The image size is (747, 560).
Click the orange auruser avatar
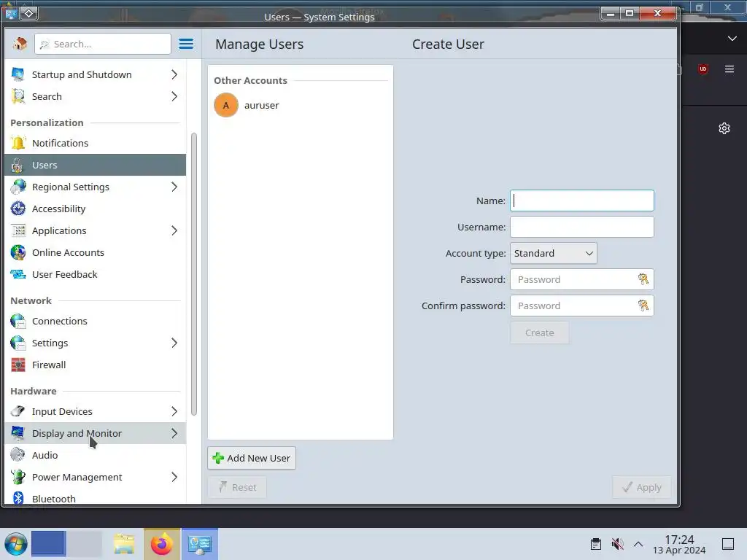[x=226, y=105]
